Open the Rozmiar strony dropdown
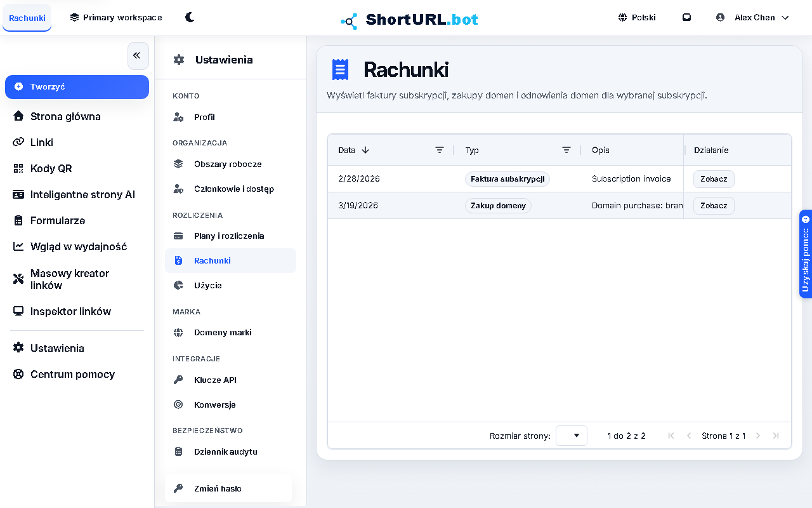The height and width of the screenshot is (508, 812). point(572,436)
